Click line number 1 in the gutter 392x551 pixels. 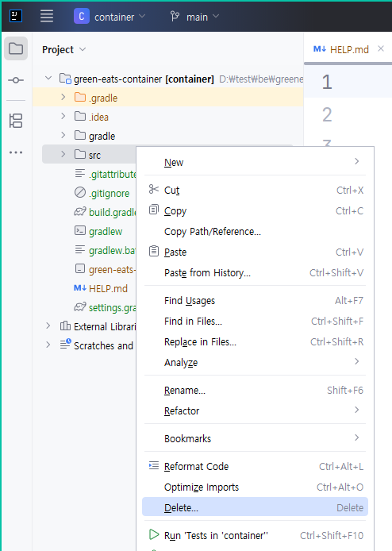pos(327,82)
